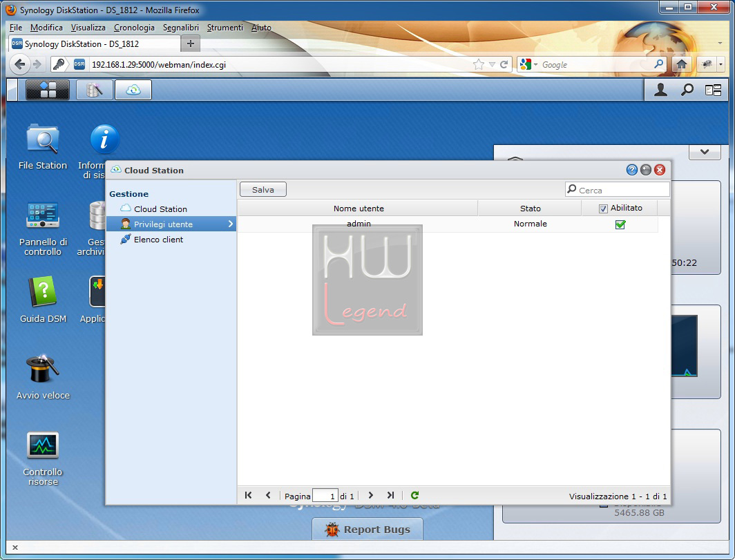Select Privilegi utente in sidebar
The image size is (735, 560).
[x=171, y=224]
